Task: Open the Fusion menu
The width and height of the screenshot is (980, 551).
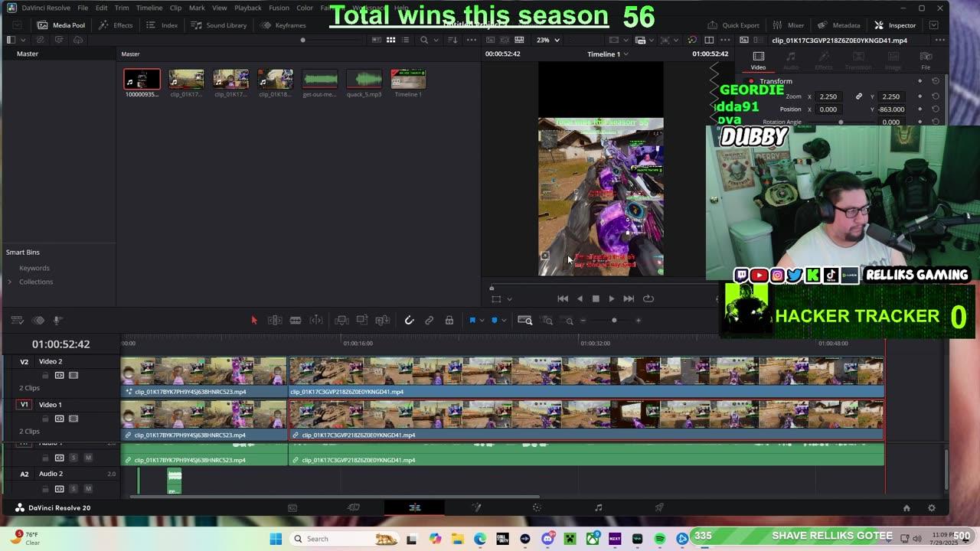Action: [x=279, y=8]
